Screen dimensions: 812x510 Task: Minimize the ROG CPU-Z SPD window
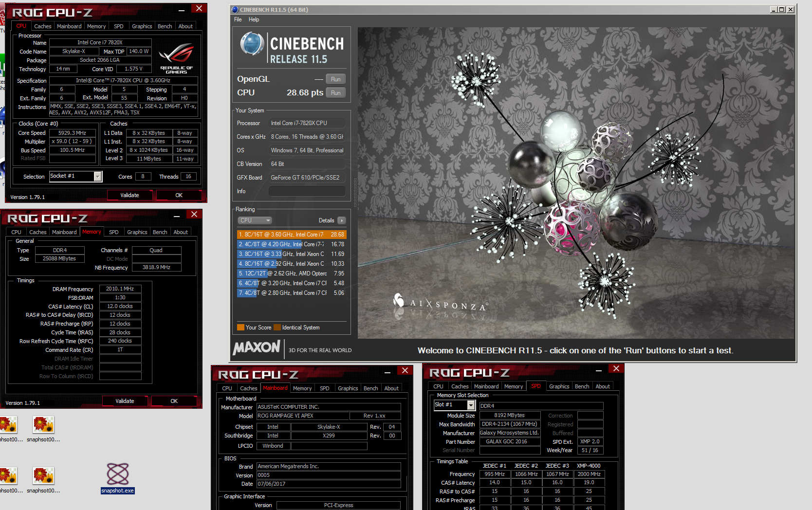click(599, 371)
